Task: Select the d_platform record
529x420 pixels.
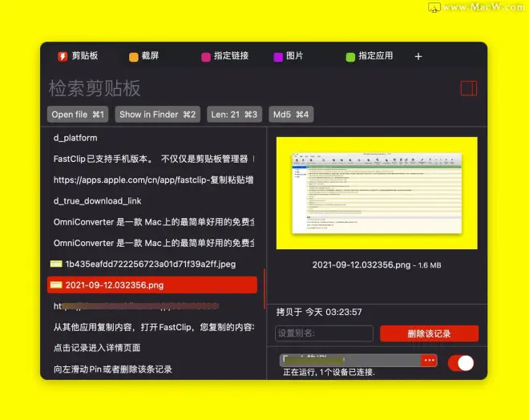Action: click(x=152, y=138)
